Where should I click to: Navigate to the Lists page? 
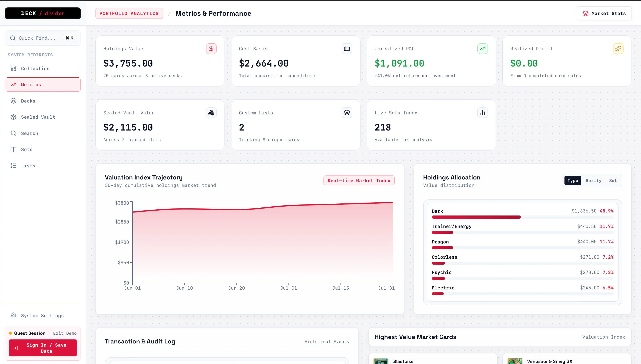tap(43, 166)
